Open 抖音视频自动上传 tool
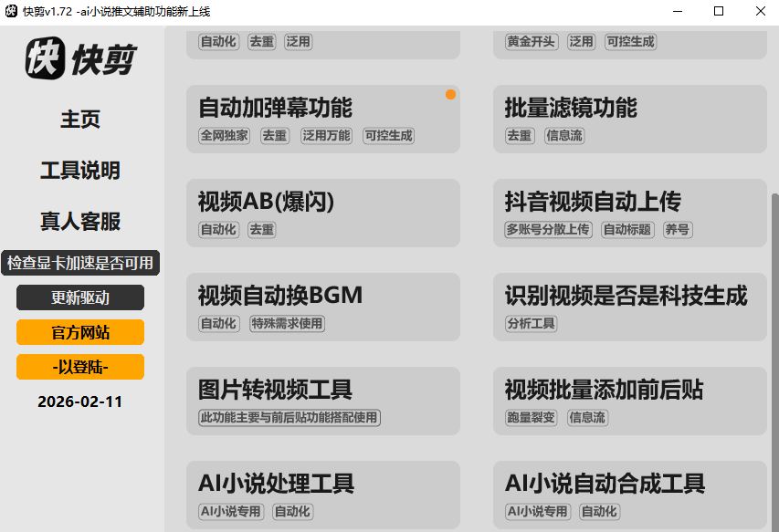 pos(630,213)
